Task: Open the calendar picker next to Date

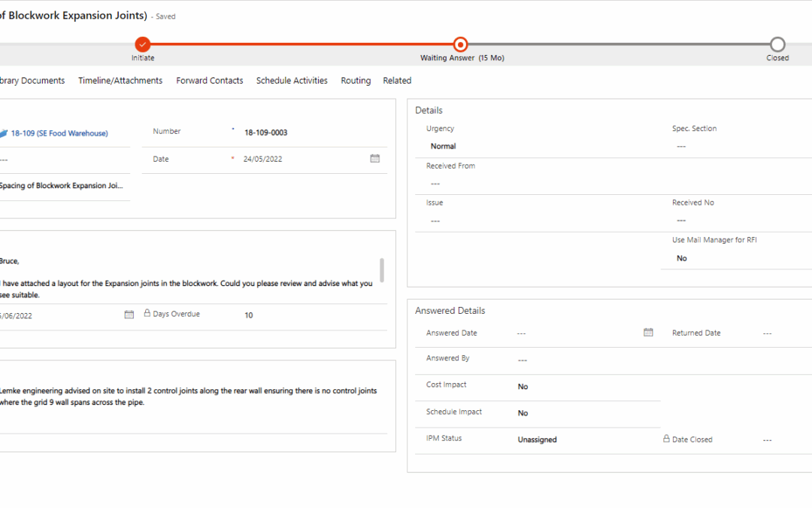Action: point(374,159)
